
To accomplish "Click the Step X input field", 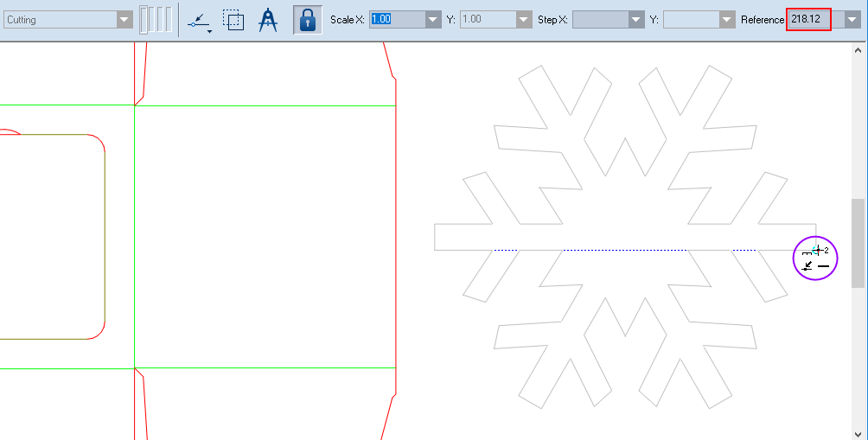I will pyautogui.click(x=600, y=19).
